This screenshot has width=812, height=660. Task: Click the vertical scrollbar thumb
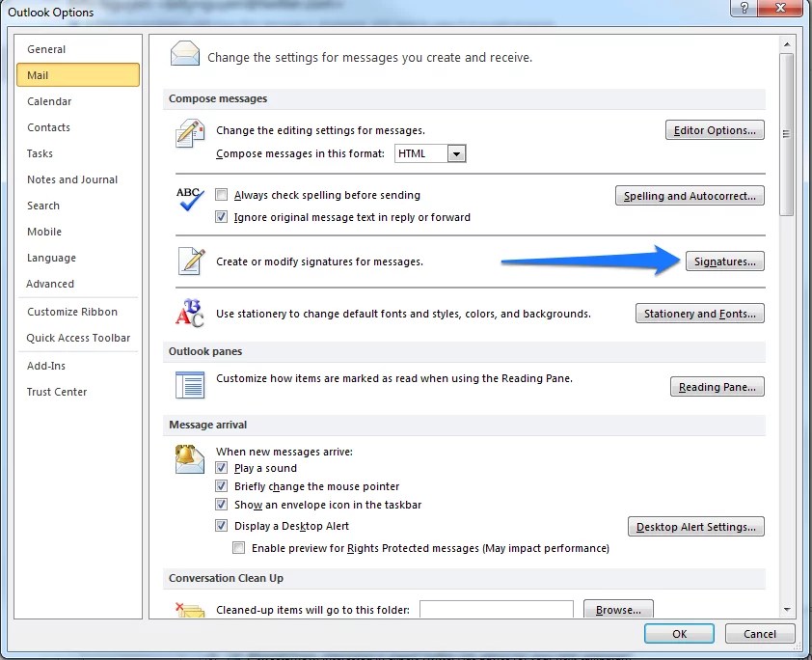[787, 134]
